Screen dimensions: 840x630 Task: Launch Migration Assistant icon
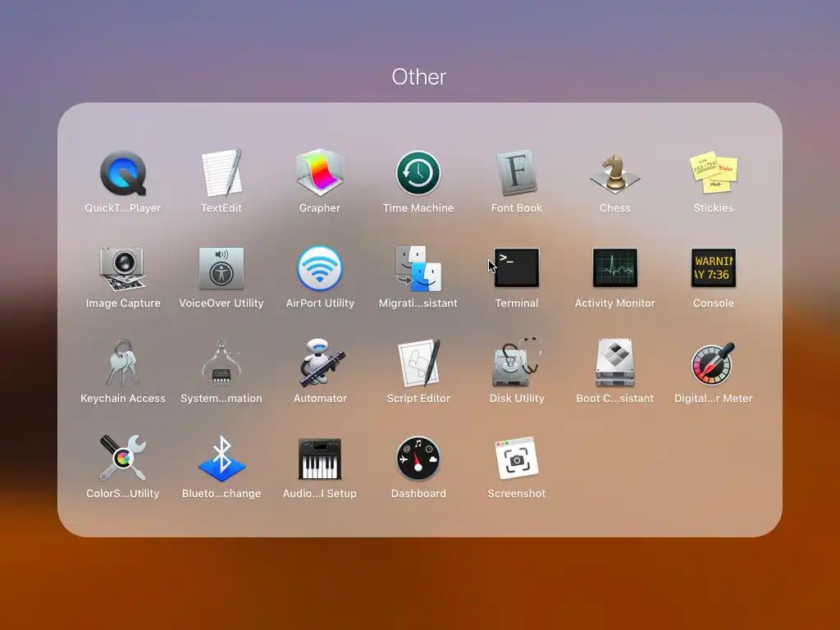418,268
